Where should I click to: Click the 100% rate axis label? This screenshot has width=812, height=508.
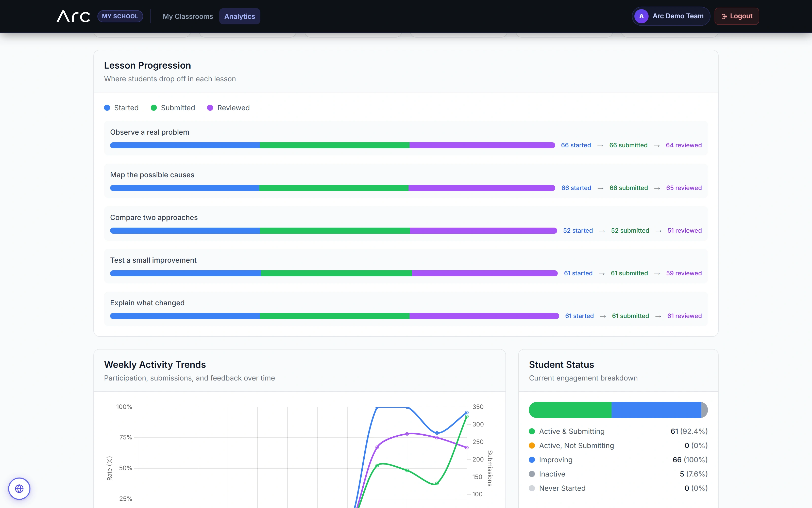124,407
